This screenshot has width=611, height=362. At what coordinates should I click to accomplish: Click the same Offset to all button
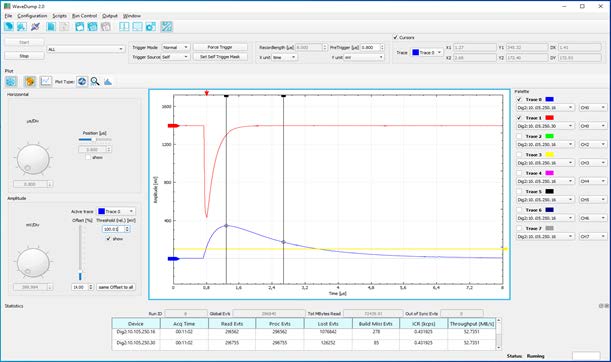116,287
